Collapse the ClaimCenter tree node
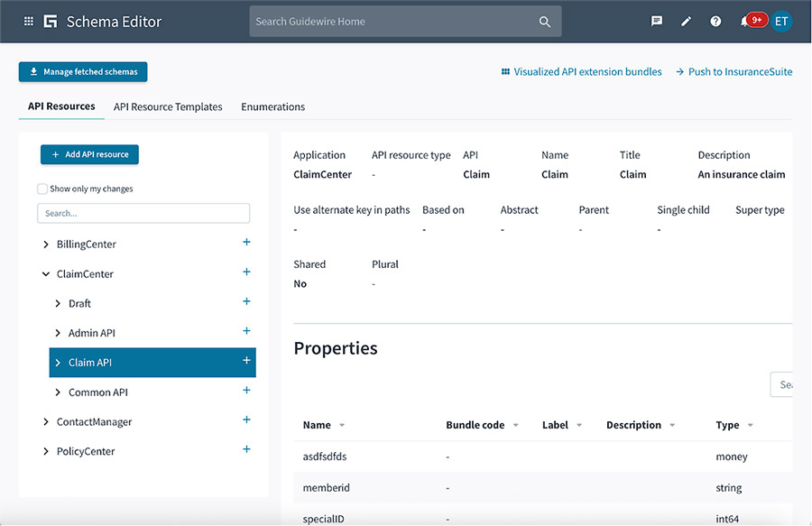Viewport: 812px width, 526px height. click(x=44, y=273)
